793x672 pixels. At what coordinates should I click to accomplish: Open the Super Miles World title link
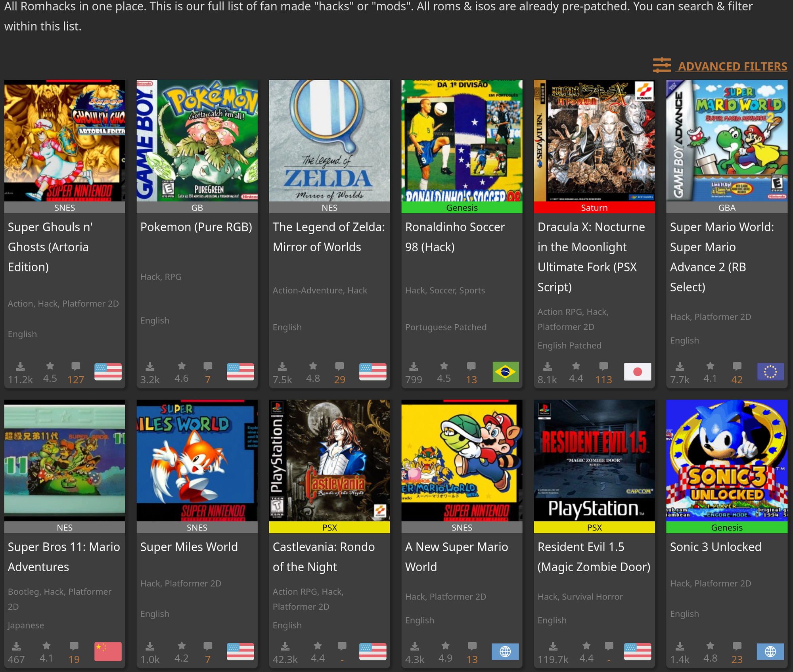(189, 547)
